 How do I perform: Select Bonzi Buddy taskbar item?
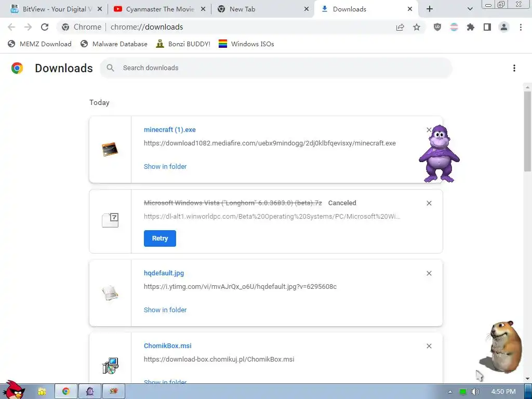tap(90, 392)
